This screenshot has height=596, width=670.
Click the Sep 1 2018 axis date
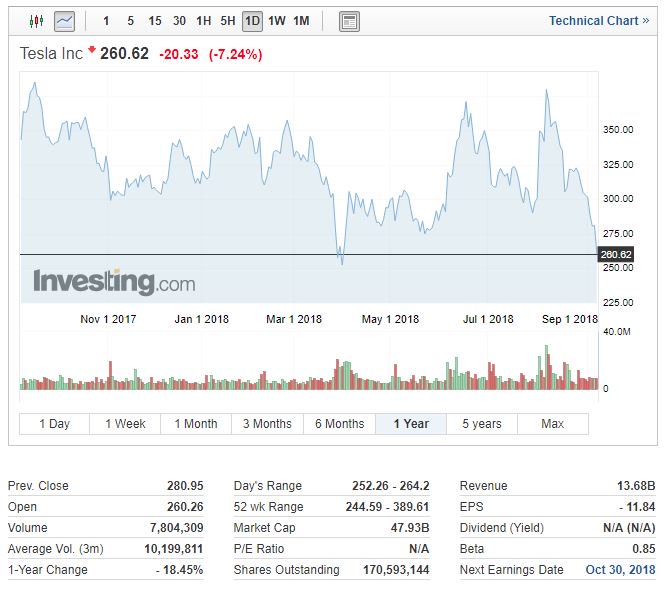570,319
